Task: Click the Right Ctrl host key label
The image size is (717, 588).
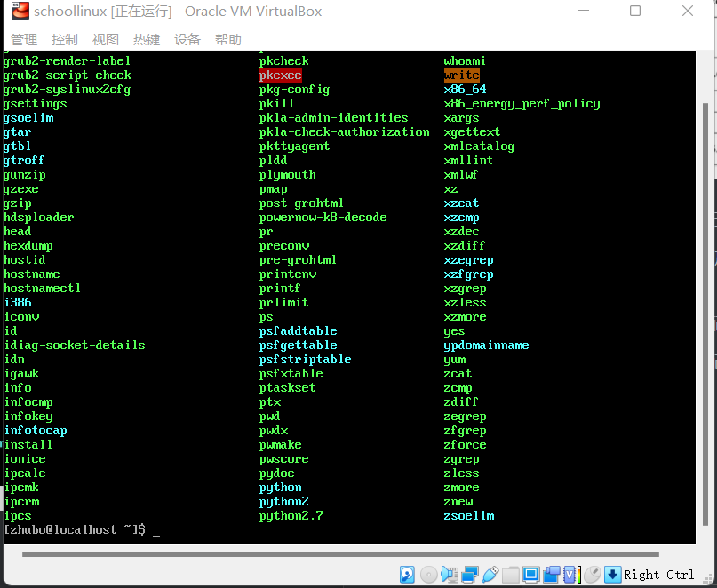Action: pos(659,575)
